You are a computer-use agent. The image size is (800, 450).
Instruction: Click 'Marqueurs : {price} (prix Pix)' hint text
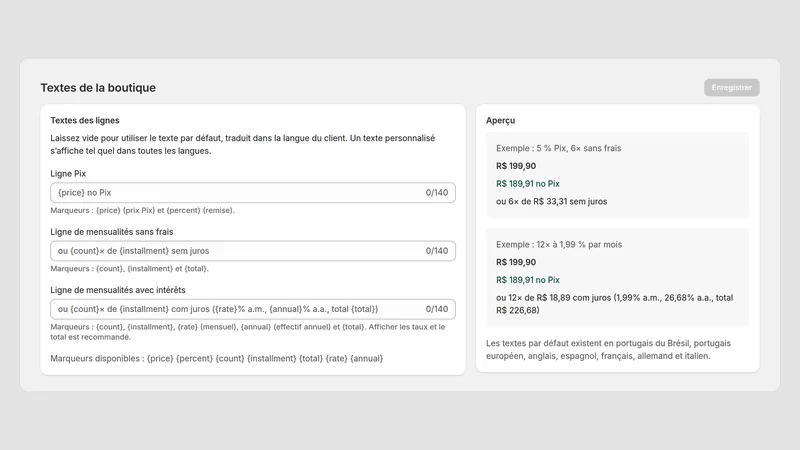pos(142,211)
